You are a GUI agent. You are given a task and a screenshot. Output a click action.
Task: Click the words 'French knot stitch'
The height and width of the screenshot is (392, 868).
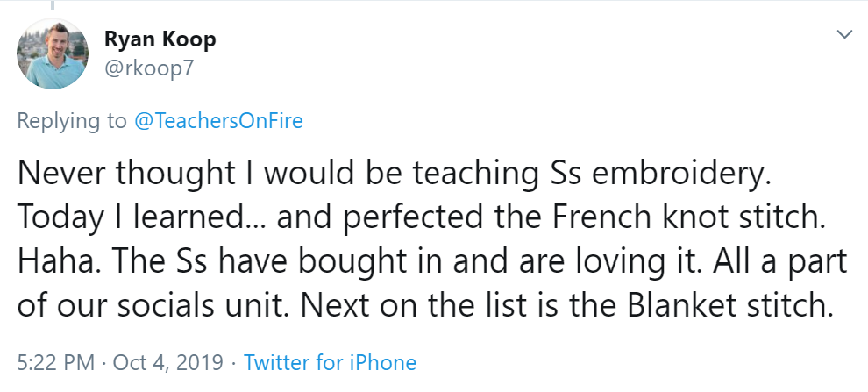coord(698,218)
